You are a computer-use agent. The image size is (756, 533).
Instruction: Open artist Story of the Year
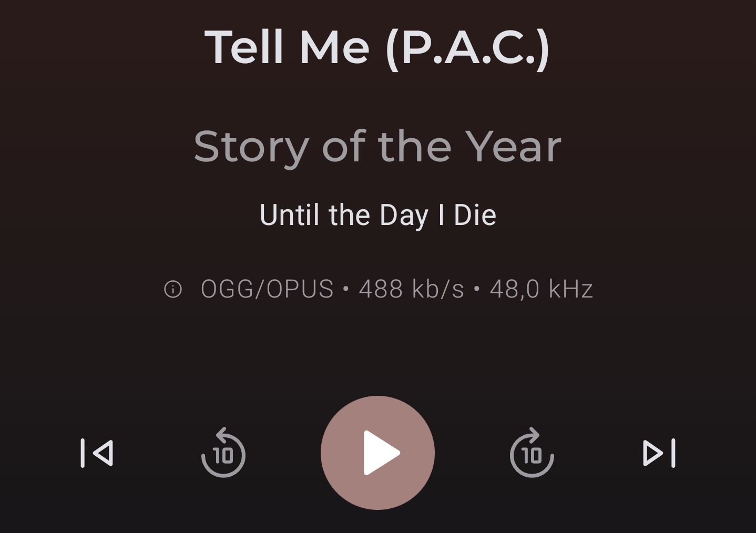click(x=377, y=147)
